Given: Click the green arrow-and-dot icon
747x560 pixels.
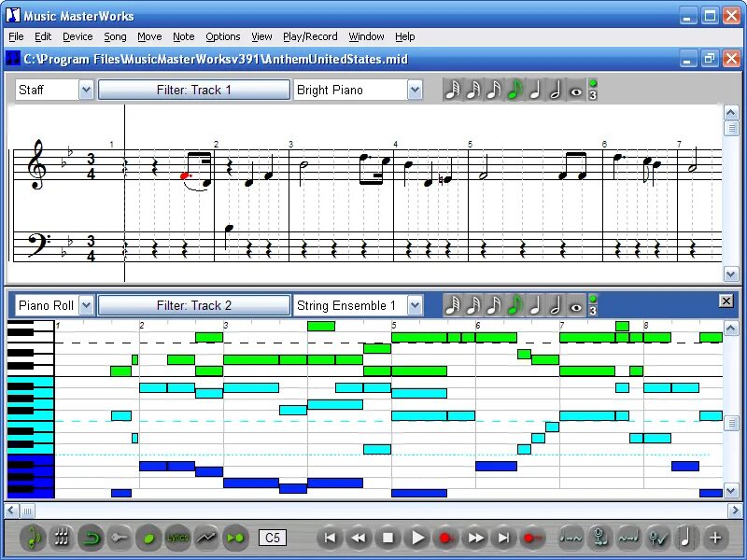Looking at the screenshot, I should [x=235, y=539].
